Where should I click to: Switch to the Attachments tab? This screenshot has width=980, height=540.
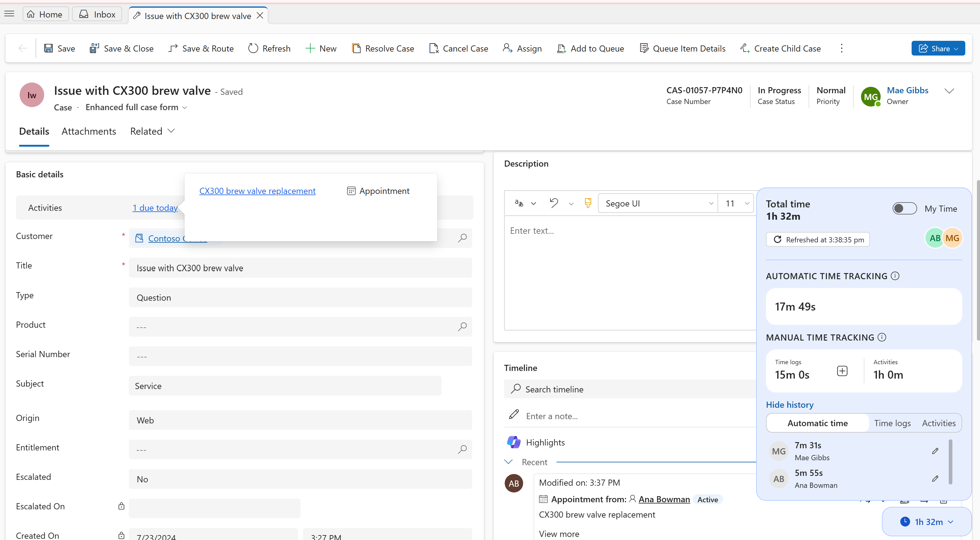(89, 131)
